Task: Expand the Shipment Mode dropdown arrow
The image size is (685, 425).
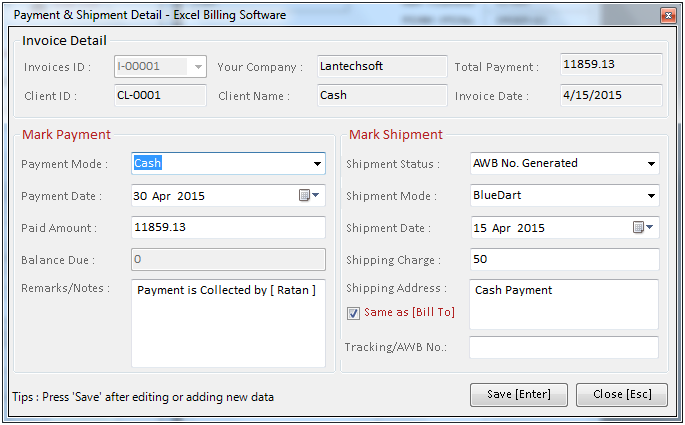Action: pyautogui.click(x=651, y=196)
